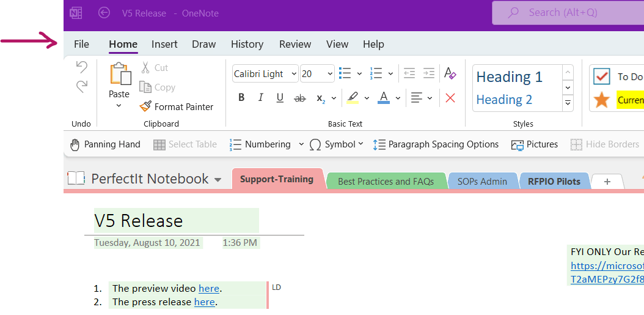Switch to the Draw ribbon tab
644x315 pixels.
[x=203, y=44]
